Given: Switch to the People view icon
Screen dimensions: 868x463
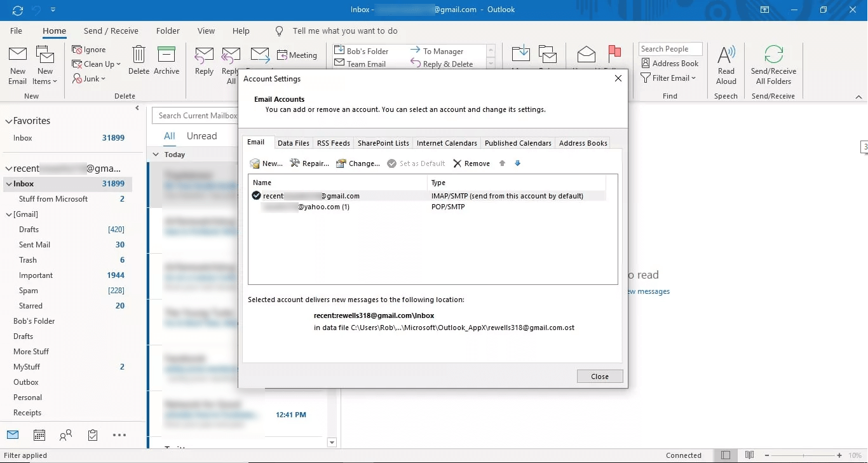Looking at the screenshot, I should click(x=65, y=435).
